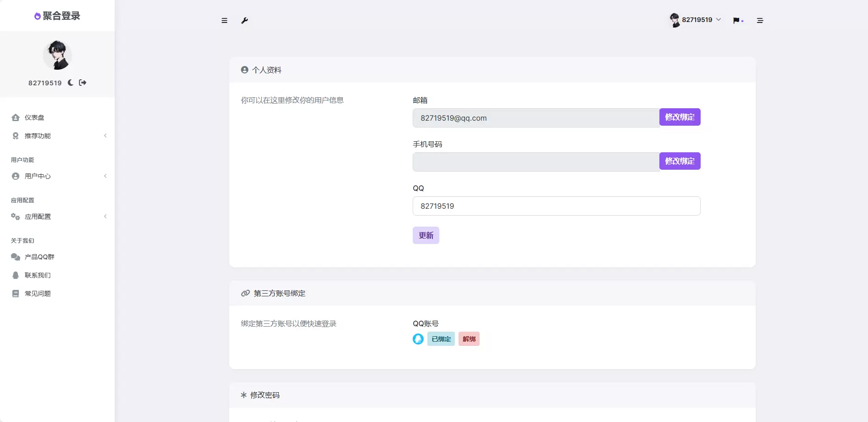Open the flag notifications icon
This screenshot has height=422, width=868.
pyautogui.click(x=736, y=21)
